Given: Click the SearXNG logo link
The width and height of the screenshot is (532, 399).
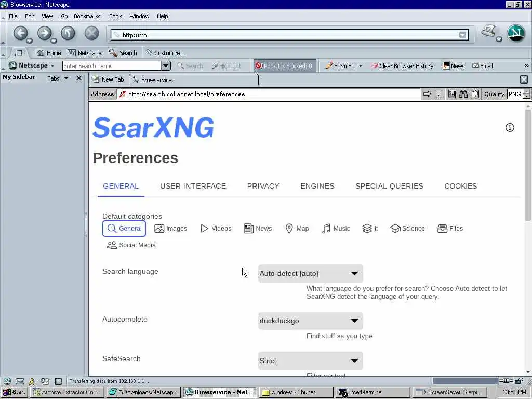Looking at the screenshot, I should coord(153,128).
